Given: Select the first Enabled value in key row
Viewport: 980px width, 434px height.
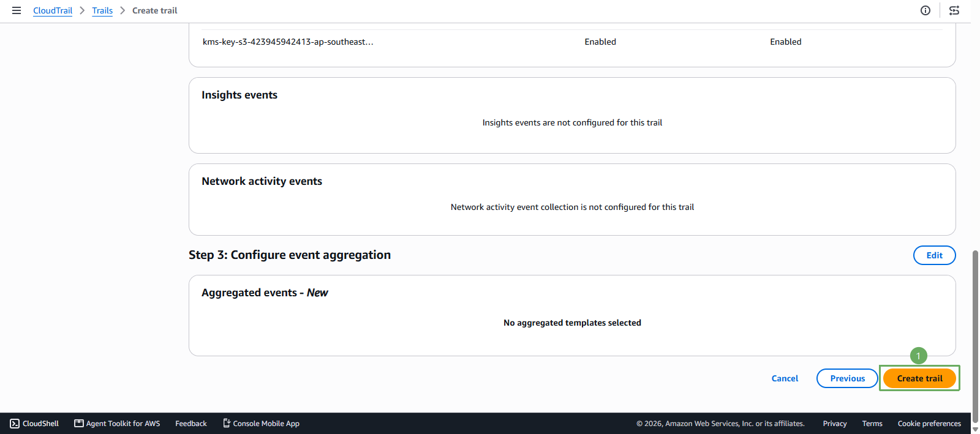Looking at the screenshot, I should (600, 42).
